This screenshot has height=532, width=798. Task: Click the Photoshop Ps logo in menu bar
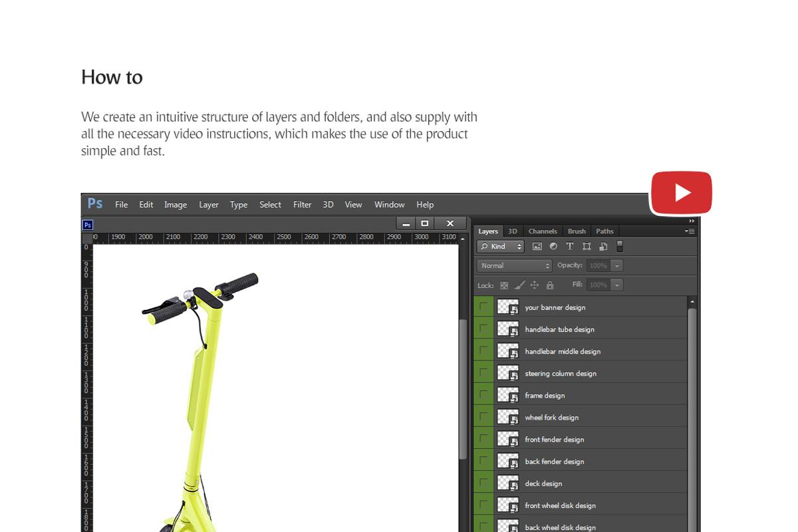pos(95,203)
